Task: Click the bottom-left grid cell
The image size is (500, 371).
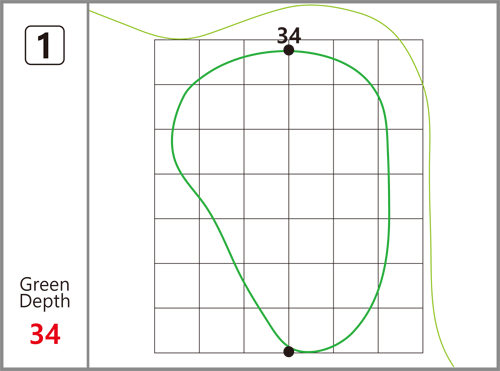Action: [177, 330]
